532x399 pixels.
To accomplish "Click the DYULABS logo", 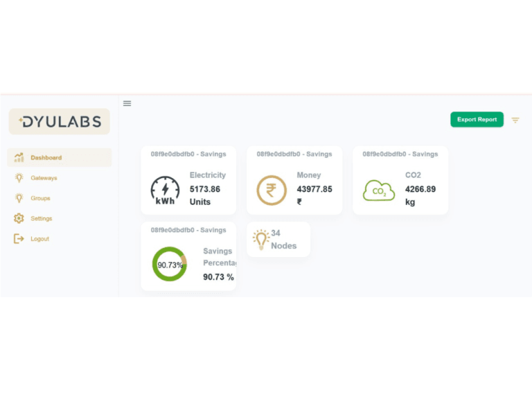I will 60,122.
